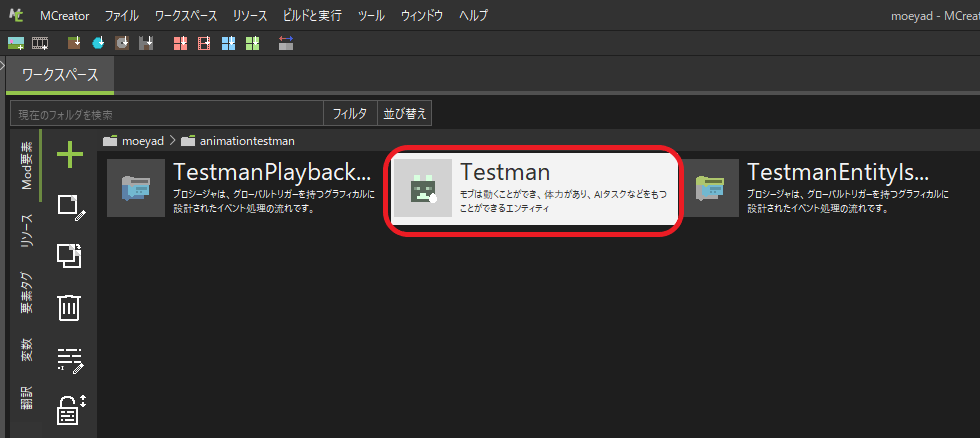Click the import item texture diamond icon
The height and width of the screenshot is (438, 980).
[98, 43]
